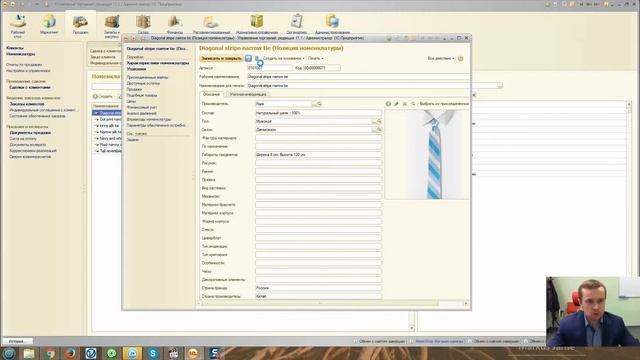Open Chrome from the taskbar
Image resolution: width=640 pixels, height=360 pixels.
click(50, 353)
